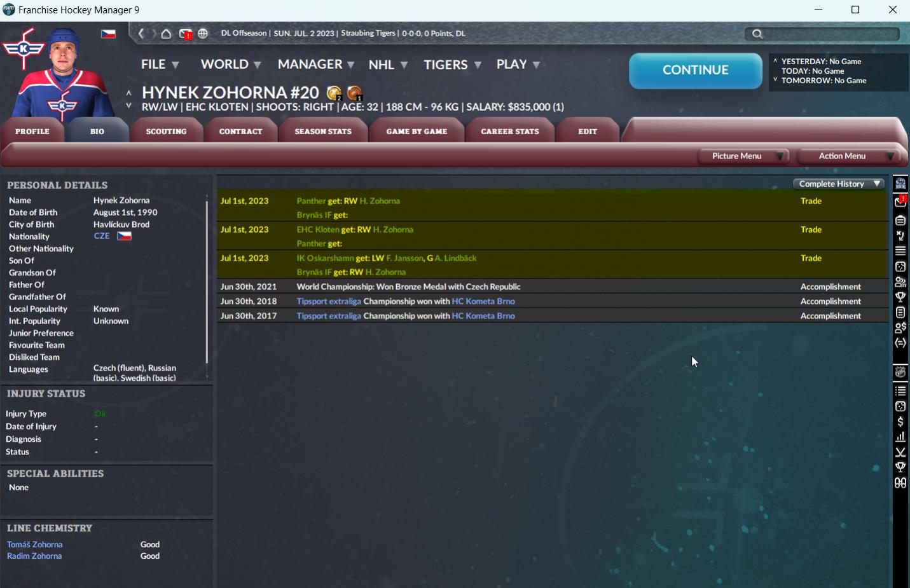
Task: Open Tomáš Zohorna's player link
Action: pos(35,545)
